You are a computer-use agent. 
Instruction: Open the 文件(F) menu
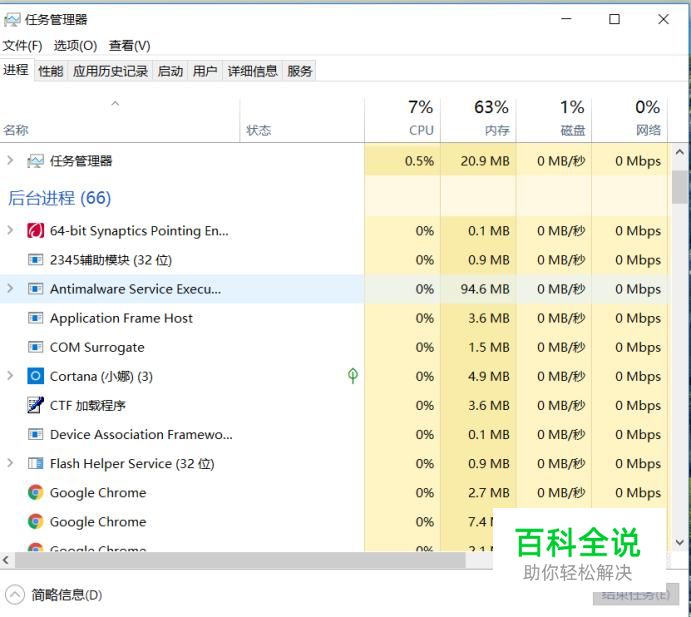pyautogui.click(x=22, y=45)
